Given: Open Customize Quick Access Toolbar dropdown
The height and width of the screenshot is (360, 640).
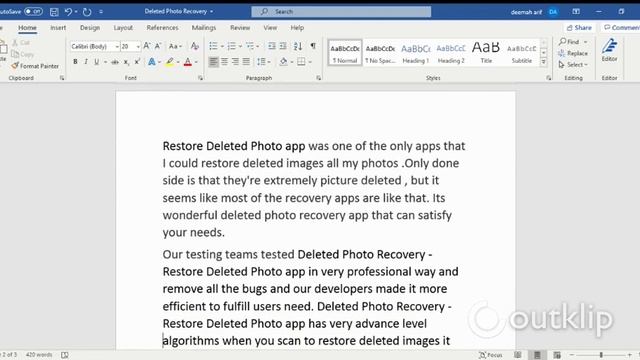Looking at the screenshot, I should (x=101, y=12).
